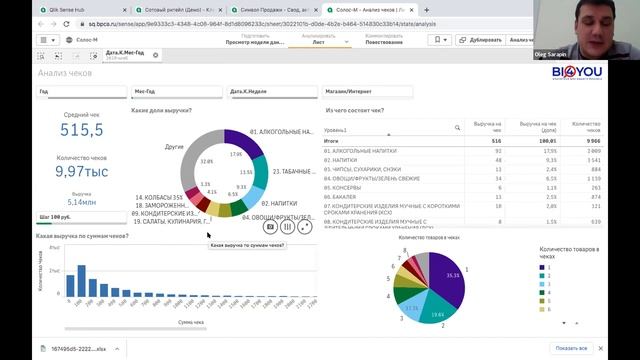This screenshot has width=640, height=360.
Task: Open Комментировать Повествование menu
Action: tap(384, 39)
